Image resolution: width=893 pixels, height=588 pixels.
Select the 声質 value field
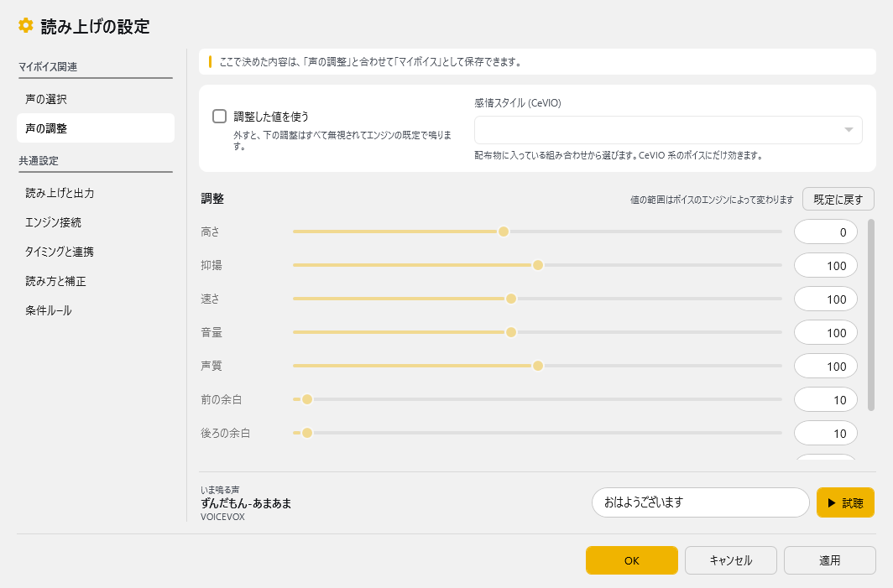(825, 366)
